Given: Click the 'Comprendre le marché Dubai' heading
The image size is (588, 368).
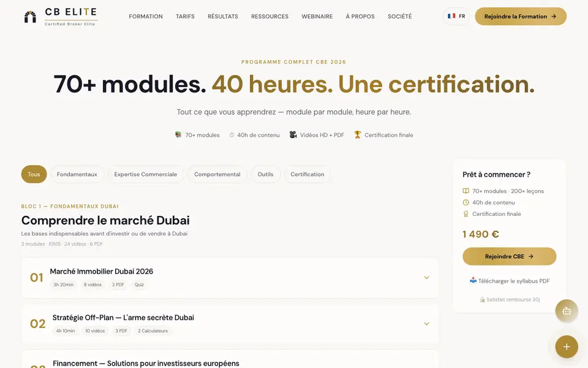Looking at the screenshot, I should coord(105,220).
